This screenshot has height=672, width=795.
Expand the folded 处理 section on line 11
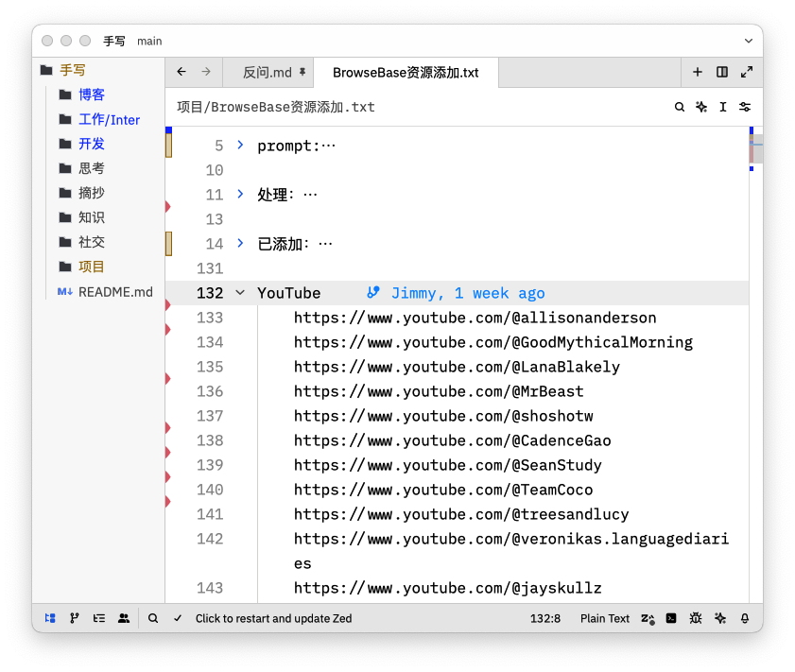pos(240,194)
